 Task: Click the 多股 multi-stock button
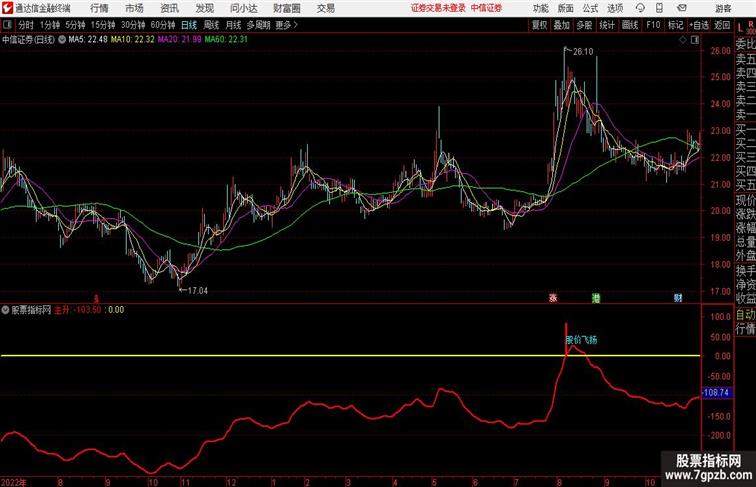coord(584,25)
